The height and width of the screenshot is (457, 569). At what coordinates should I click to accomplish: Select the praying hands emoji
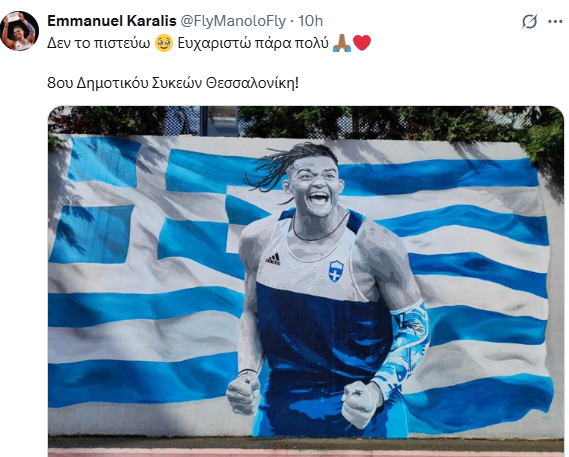tap(342, 44)
